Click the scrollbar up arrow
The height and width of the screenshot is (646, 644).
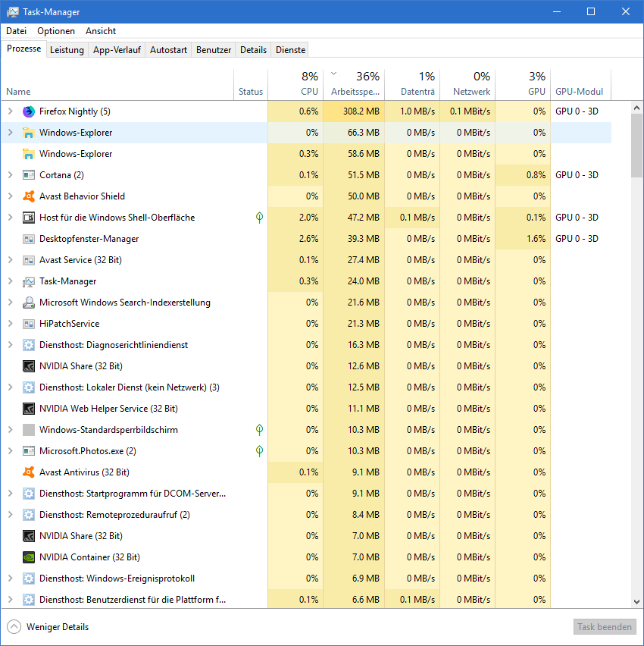pos(636,108)
